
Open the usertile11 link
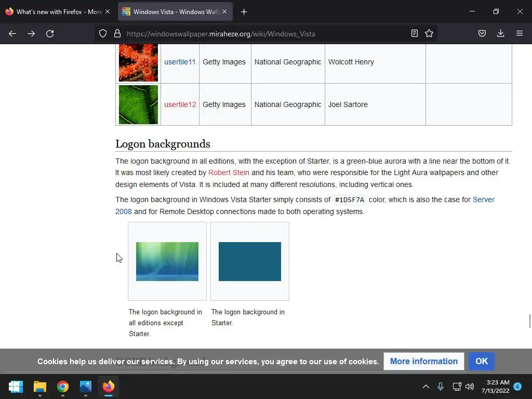point(180,62)
